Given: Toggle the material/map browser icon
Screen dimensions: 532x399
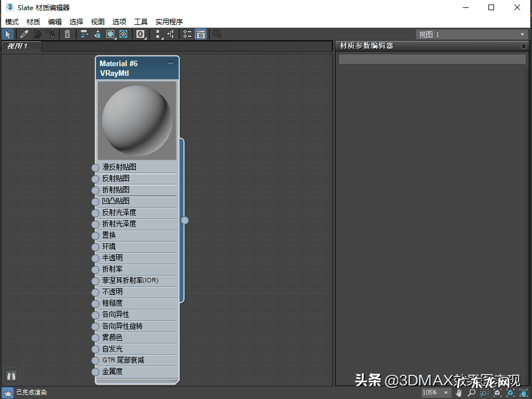Looking at the screenshot, I should (x=187, y=35).
